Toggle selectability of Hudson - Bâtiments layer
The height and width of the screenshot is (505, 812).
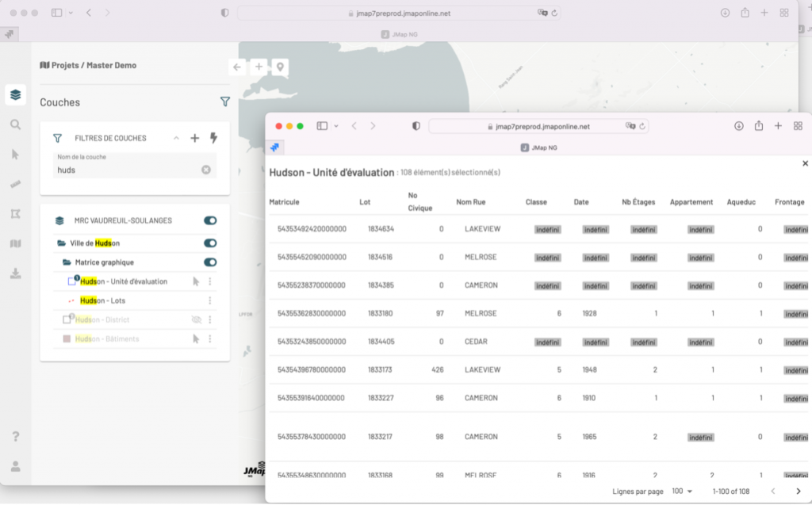pos(196,339)
